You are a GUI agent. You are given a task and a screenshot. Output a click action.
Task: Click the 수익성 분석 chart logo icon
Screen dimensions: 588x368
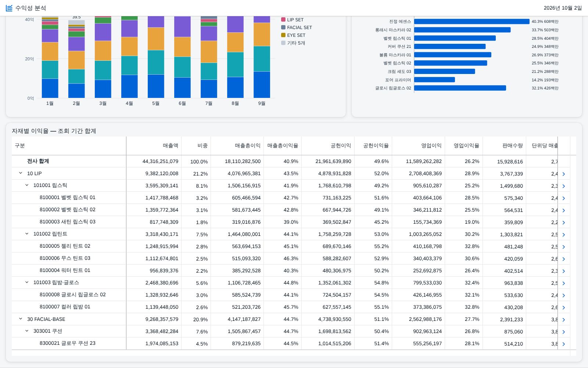tap(9, 8)
